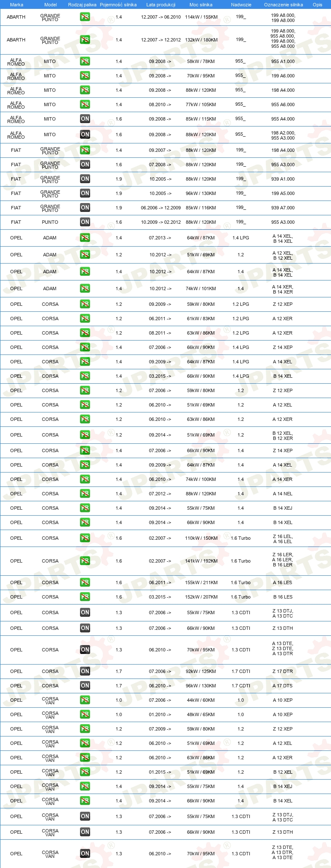Click the Model column header
This screenshot has height=868, width=331.
pos(50,5)
